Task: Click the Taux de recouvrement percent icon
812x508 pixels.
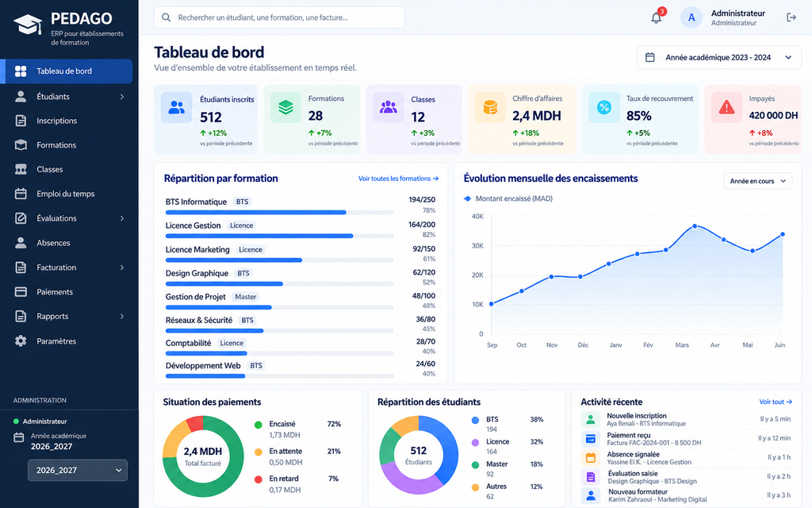Action: point(604,107)
